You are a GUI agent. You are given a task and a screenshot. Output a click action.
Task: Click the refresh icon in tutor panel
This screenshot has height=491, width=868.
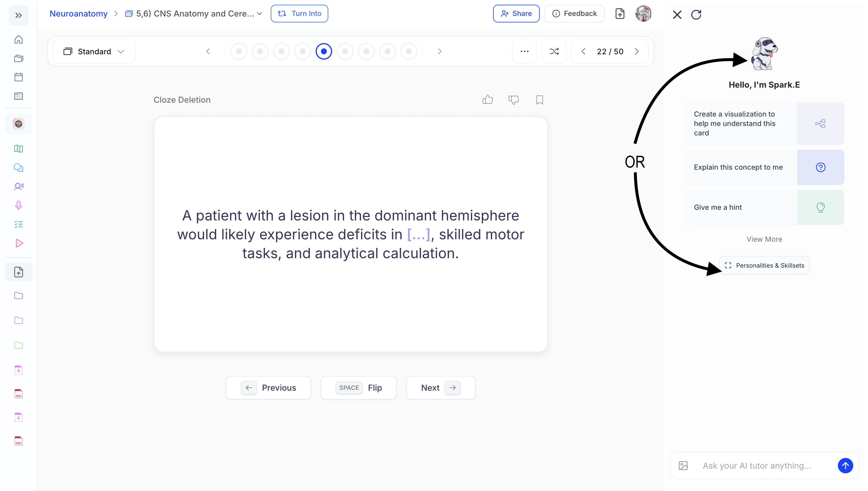pyautogui.click(x=696, y=14)
